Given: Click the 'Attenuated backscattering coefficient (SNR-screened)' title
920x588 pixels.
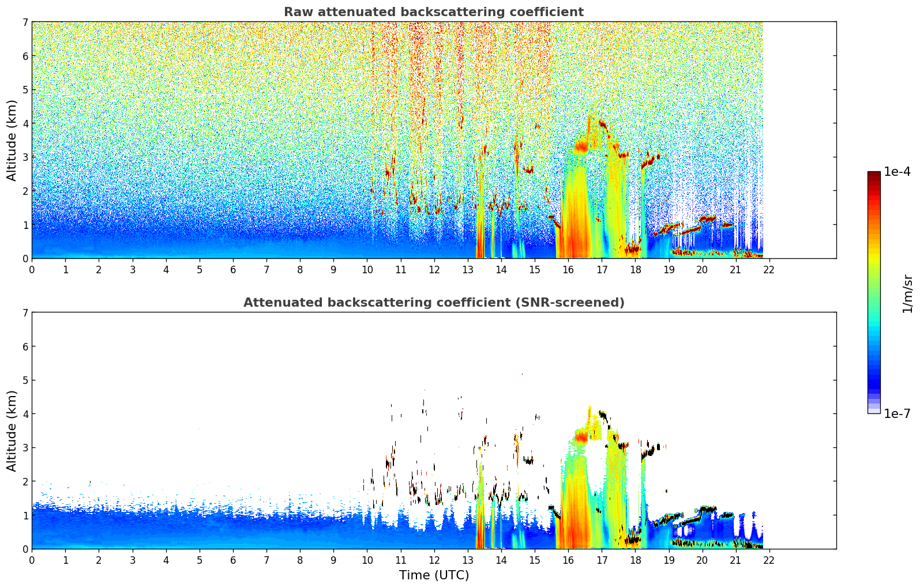Looking at the screenshot, I should tap(434, 303).
